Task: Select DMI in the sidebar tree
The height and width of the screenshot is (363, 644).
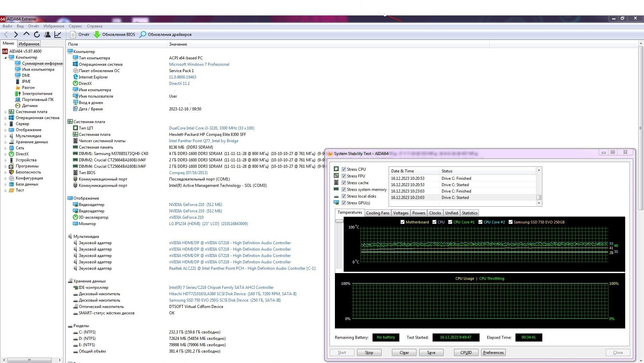Action: tap(26, 75)
